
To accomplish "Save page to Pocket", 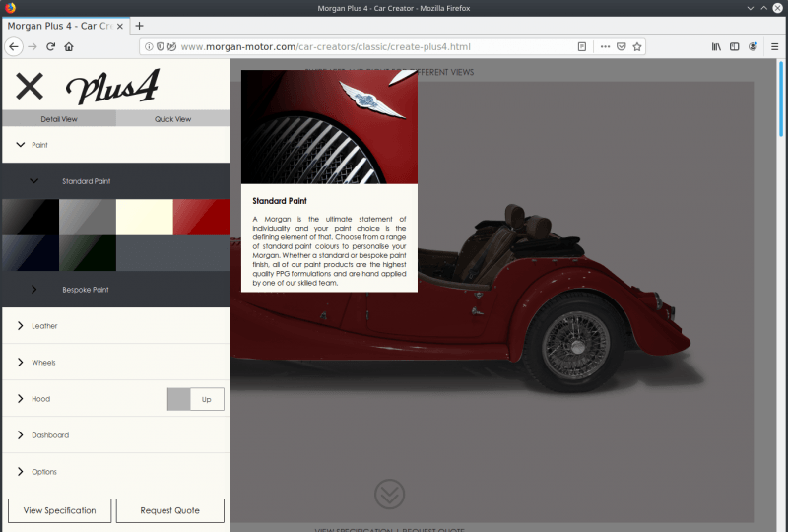I will (x=622, y=46).
